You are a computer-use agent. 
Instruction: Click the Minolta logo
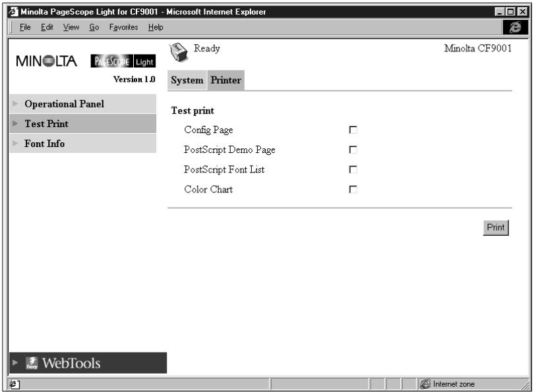pyautogui.click(x=47, y=61)
